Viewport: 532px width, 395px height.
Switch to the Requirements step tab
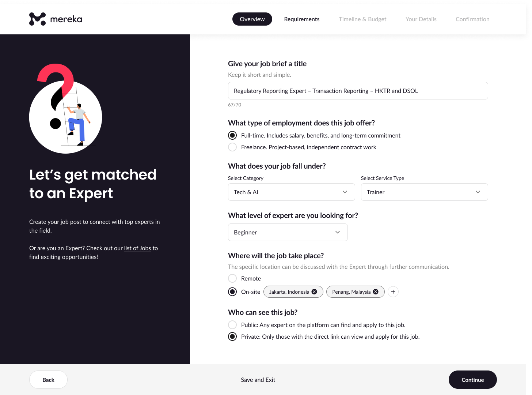coord(301,19)
